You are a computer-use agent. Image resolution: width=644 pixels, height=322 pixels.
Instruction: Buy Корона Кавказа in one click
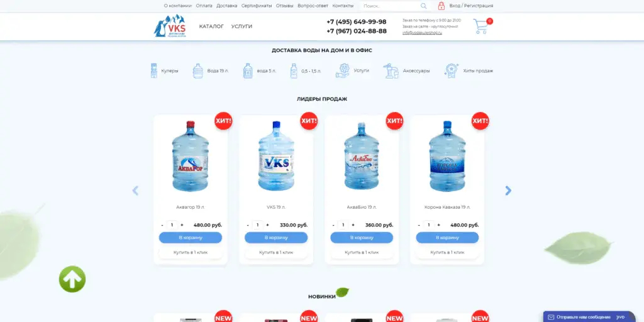(x=447, y=252)
